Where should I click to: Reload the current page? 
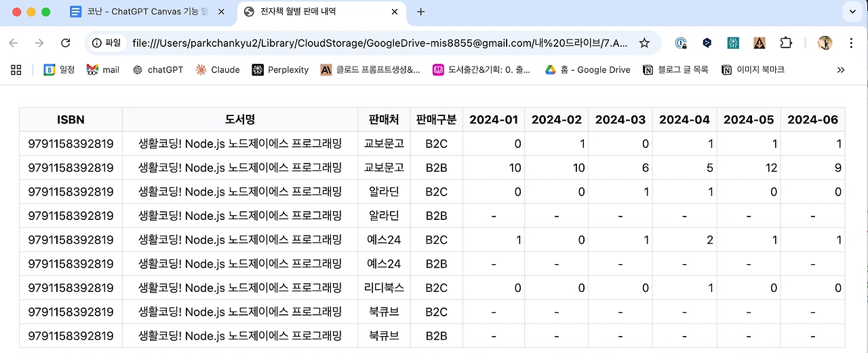pyautogui.click(x=66, y=43)
